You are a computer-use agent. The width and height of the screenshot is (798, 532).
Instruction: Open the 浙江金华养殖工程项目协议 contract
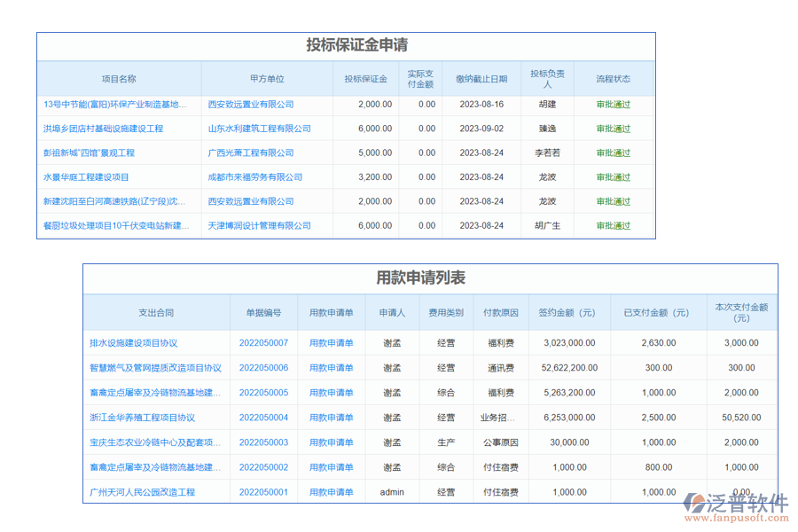142,418
